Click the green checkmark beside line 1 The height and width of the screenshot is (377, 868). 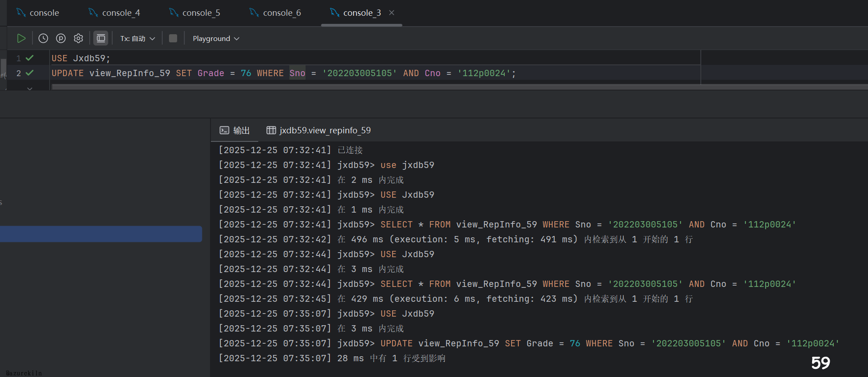click(30, 58)
